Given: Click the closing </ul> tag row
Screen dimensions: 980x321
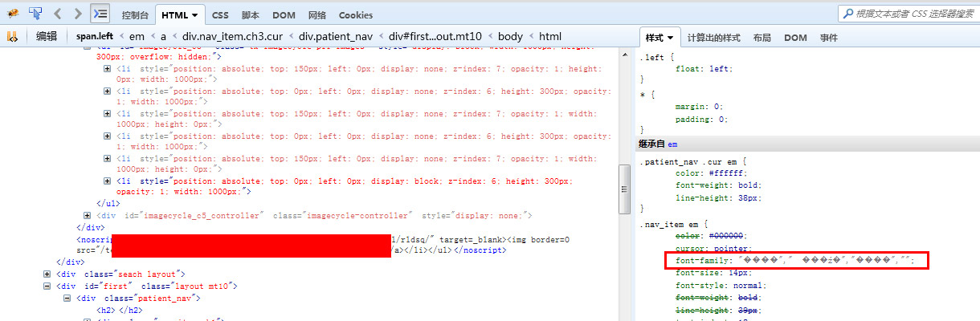Looking at the screenshot, I should click(x=108, y=204).
